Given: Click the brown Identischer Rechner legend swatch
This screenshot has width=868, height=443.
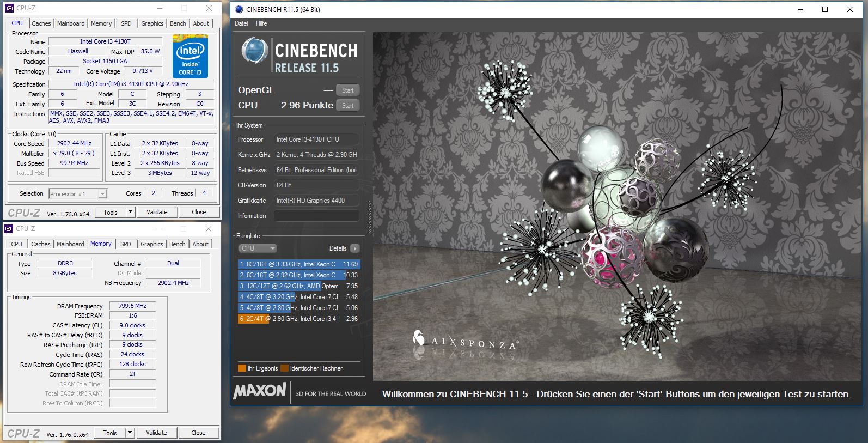Looking at the screenshot, I should [x=284, y=368].
